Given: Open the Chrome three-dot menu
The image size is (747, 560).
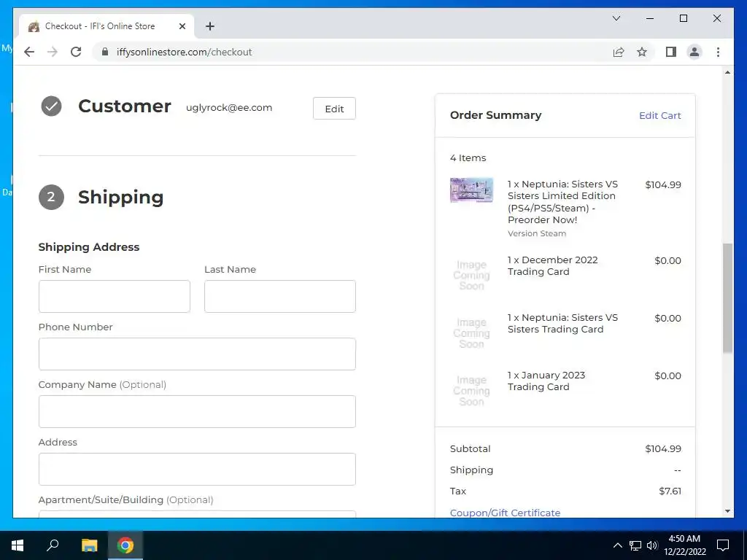Looking at the screenshot, I should pyautogui.click(x=718, y=52).
